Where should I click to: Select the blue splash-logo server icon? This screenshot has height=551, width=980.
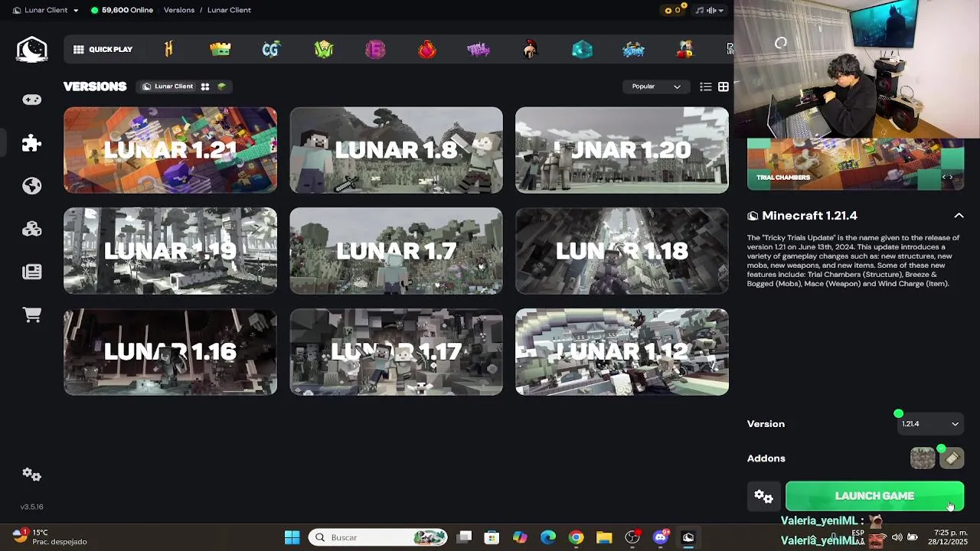click(633, 50)
